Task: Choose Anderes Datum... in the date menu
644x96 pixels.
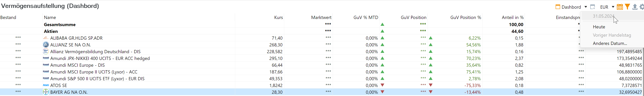Action: [x=610, y=43]
